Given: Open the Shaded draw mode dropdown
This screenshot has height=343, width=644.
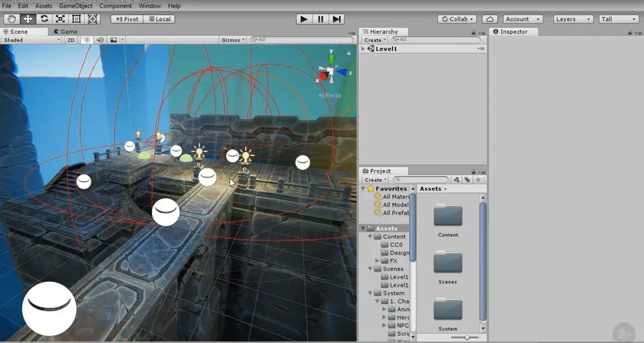Looking at the screenshot, I should 32,40.
